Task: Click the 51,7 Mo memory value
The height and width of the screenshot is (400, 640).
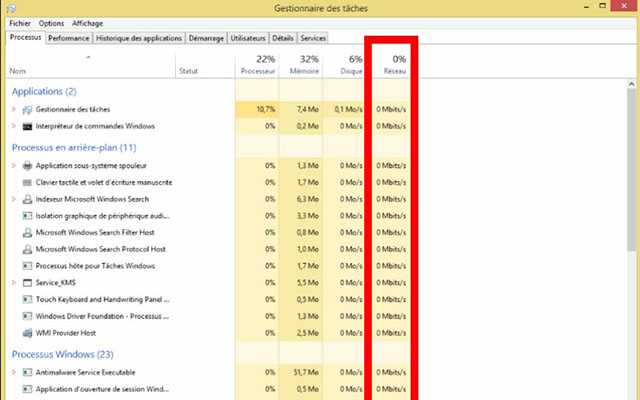Action: click(307, 372)
